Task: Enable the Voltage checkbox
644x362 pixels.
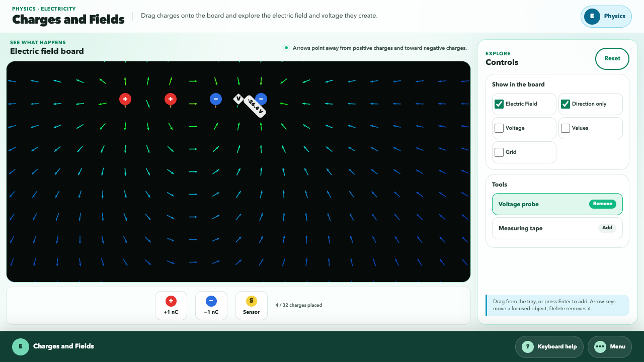Action: [x=499, y=128]
